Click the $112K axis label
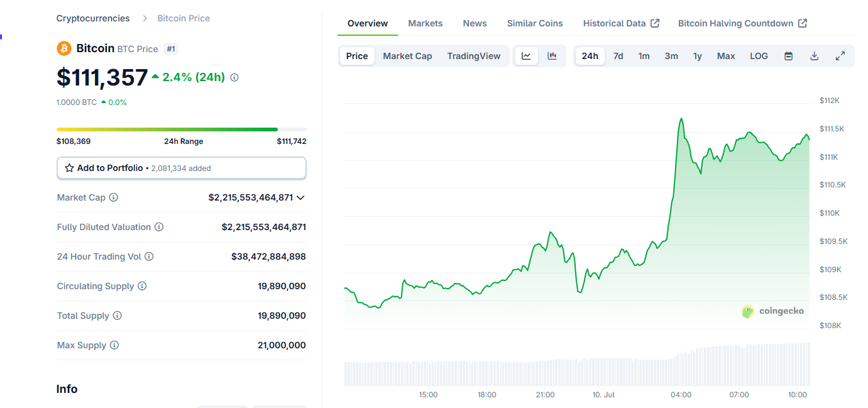 tap(830, 101)
